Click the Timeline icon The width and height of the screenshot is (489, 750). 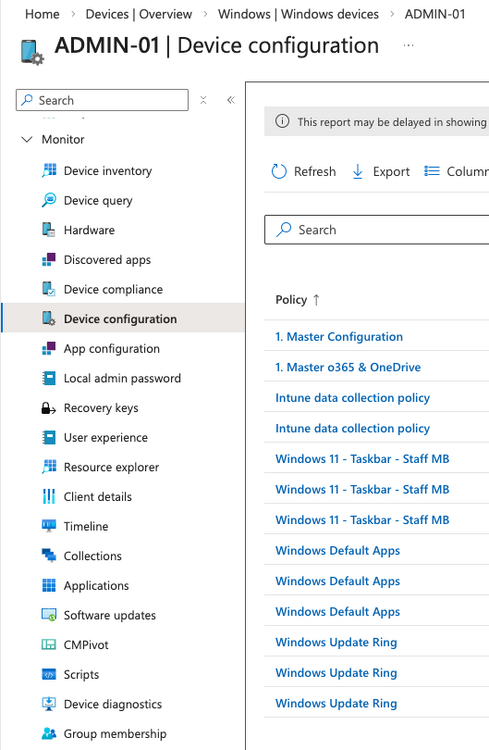(x=49, y=526)
